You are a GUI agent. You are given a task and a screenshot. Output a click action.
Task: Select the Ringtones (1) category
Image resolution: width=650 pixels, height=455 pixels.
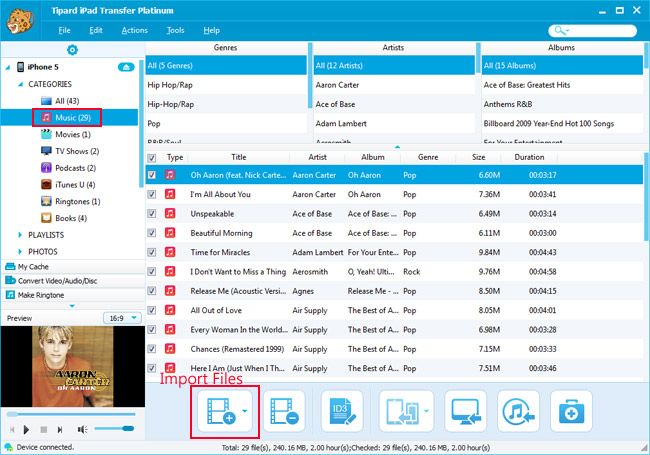(x=70, y=201)
